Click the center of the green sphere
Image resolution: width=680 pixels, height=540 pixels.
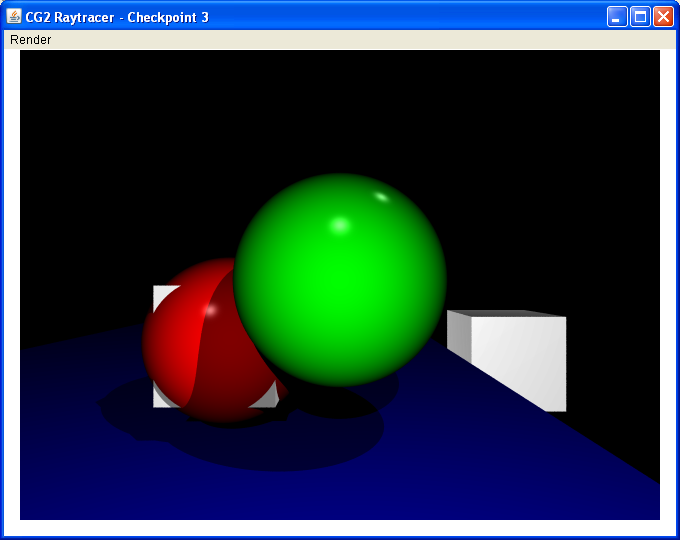pos(340,280)
